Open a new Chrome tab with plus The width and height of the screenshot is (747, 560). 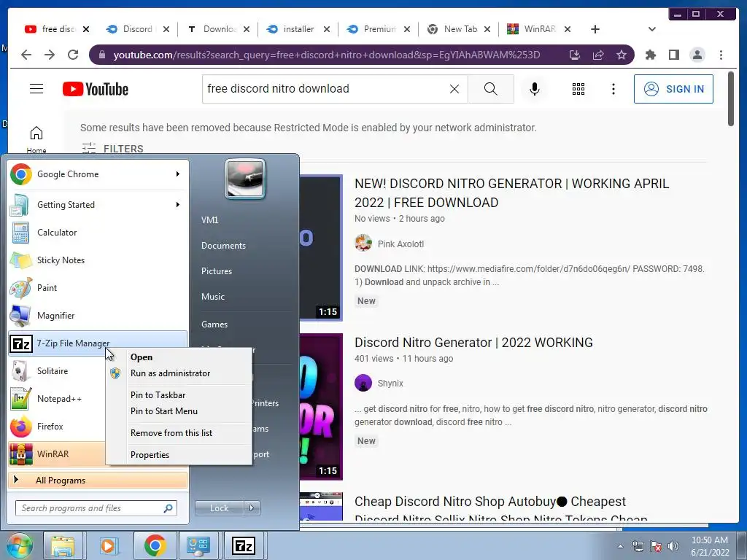[x=595, y=29]
